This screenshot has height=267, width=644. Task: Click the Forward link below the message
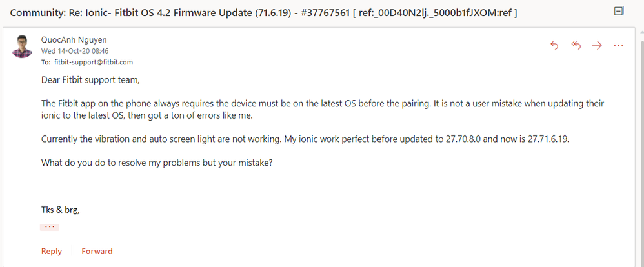click(x=97, y=251)
